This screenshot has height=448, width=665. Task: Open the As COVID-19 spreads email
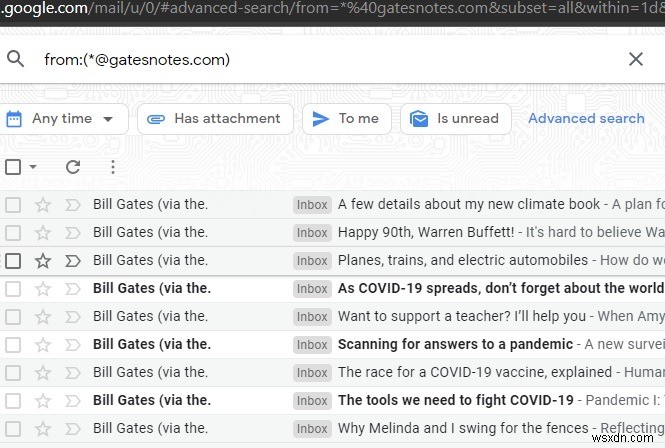pos(500,289)
